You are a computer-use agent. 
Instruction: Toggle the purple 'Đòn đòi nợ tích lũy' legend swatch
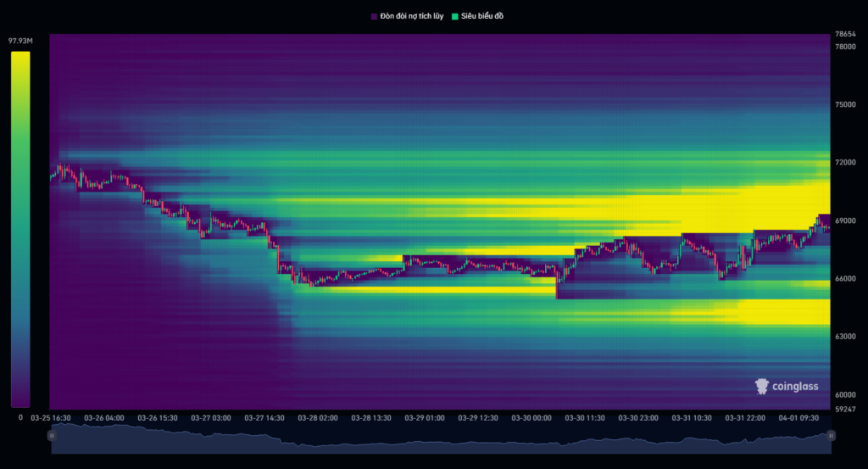(x=374, y=16)
